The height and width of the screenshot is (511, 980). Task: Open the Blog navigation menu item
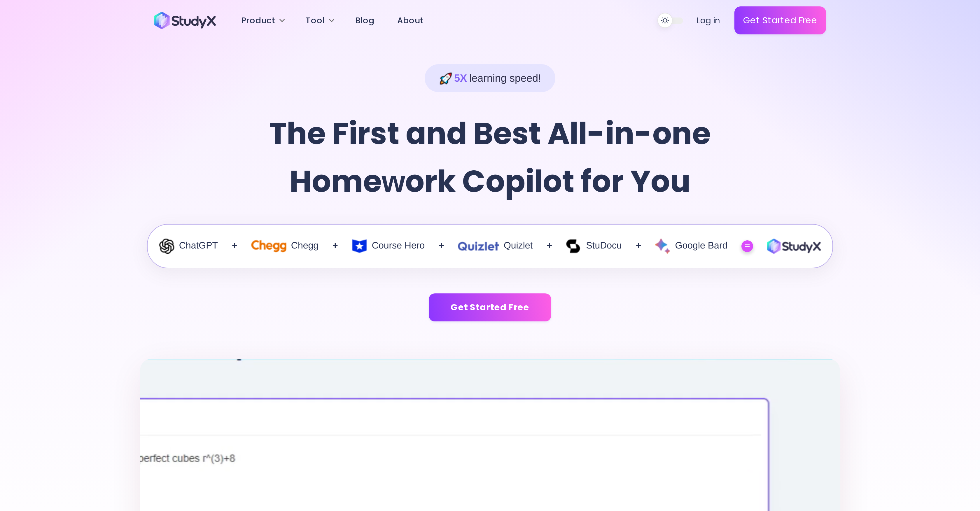[364, 20]
